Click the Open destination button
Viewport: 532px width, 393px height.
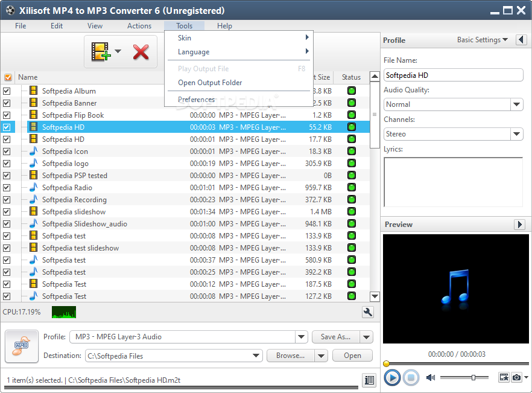[x=352, y=356]
